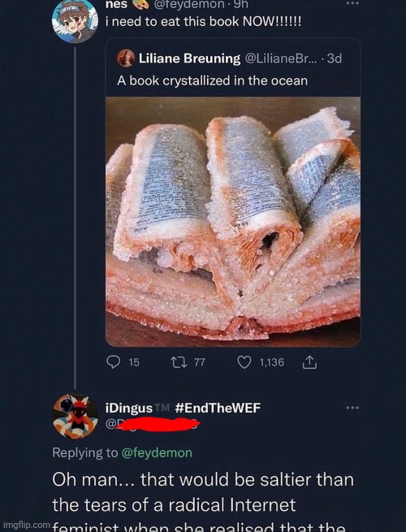406x532 pixels.
Task: Click the imgflip.com watermark
Action: 27,525
